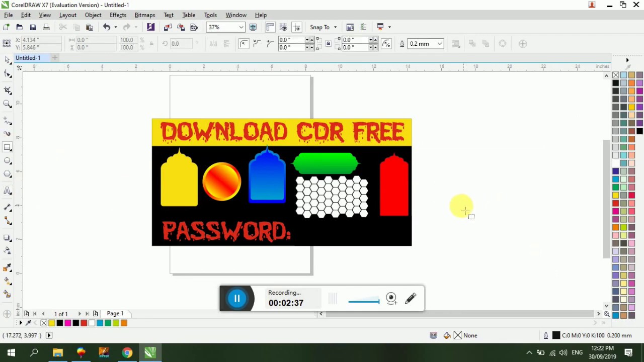Open the Windows Start menu
This screenshot has height=362, width=644.
11,352
